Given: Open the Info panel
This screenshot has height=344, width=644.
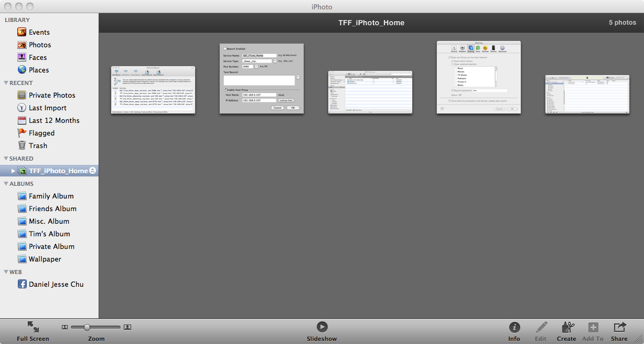Looking at the screenshot, I should (514, 331).
